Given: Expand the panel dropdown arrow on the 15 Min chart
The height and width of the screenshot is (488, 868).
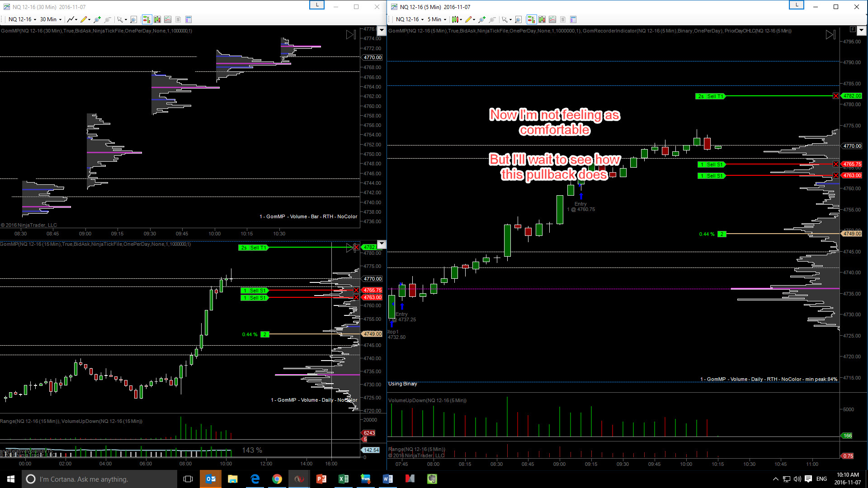Looking at the screenshot, I should pyautogui.click(x=382, y=244).
